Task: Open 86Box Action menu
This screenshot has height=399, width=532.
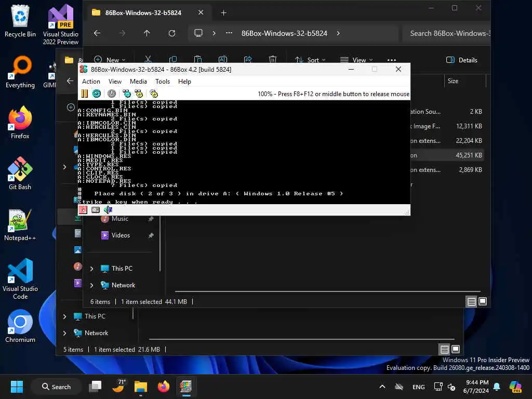Action: (x=91, y=82)
